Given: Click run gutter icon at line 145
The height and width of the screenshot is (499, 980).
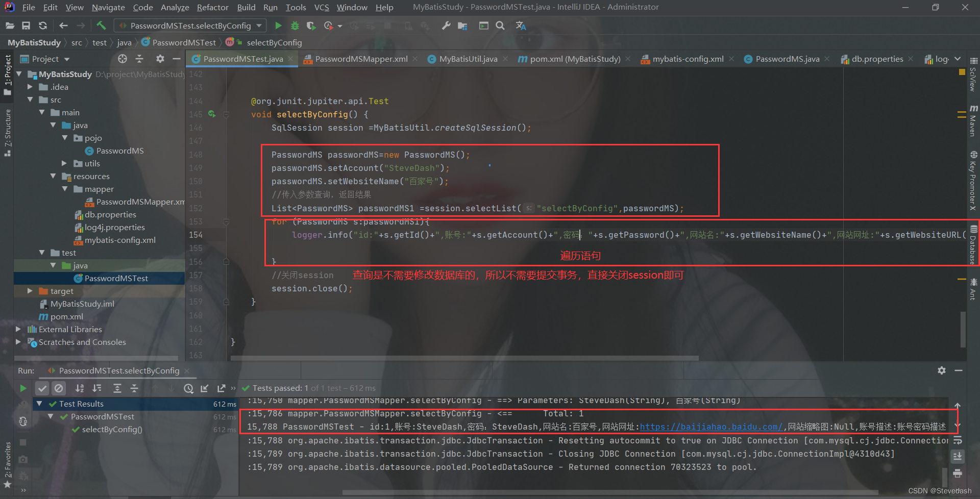Looking at the screenshot, I should pos(212,114).
